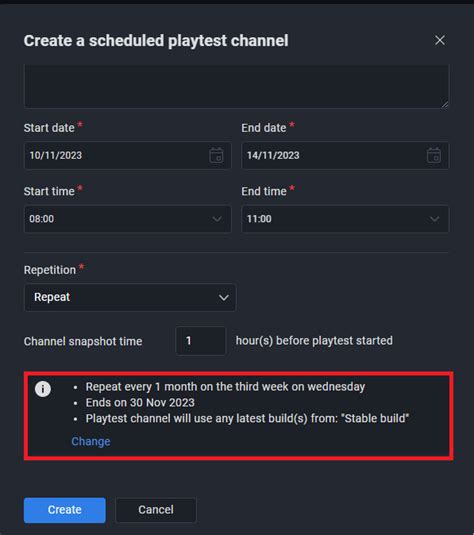Click Change link to edit repetition settings
The width and height of the screenshot is (474, 535).
(91, 441)
